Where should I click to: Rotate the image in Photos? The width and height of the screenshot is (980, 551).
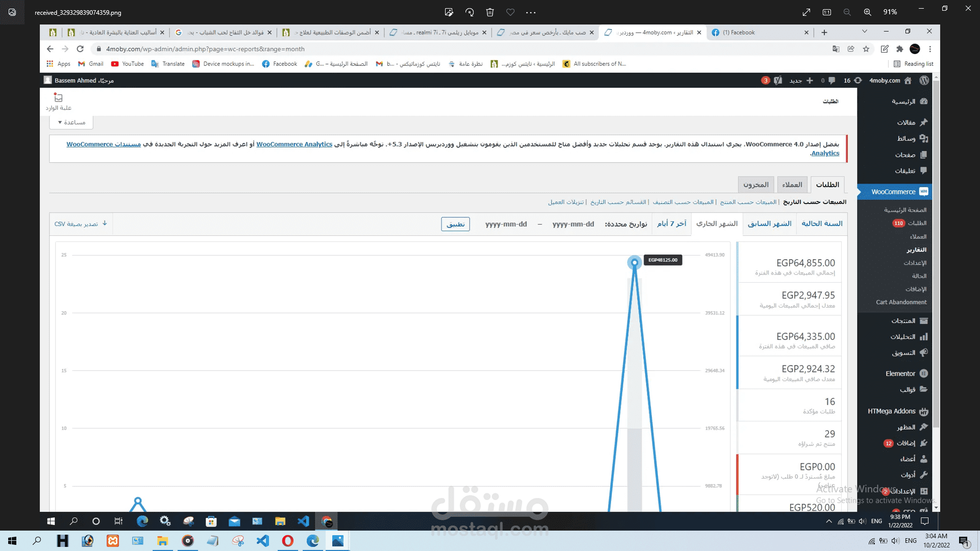(x=470, y=12)
